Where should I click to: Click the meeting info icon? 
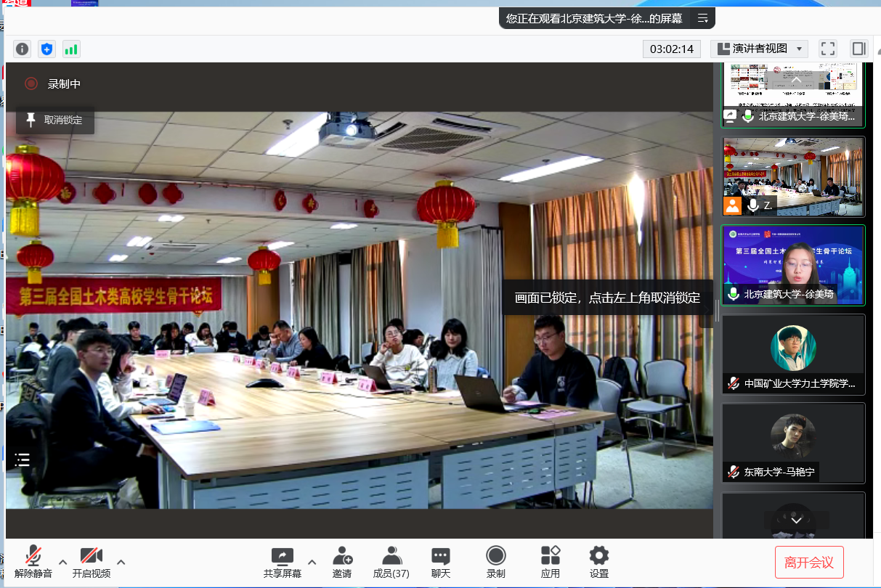coord(23,49)
